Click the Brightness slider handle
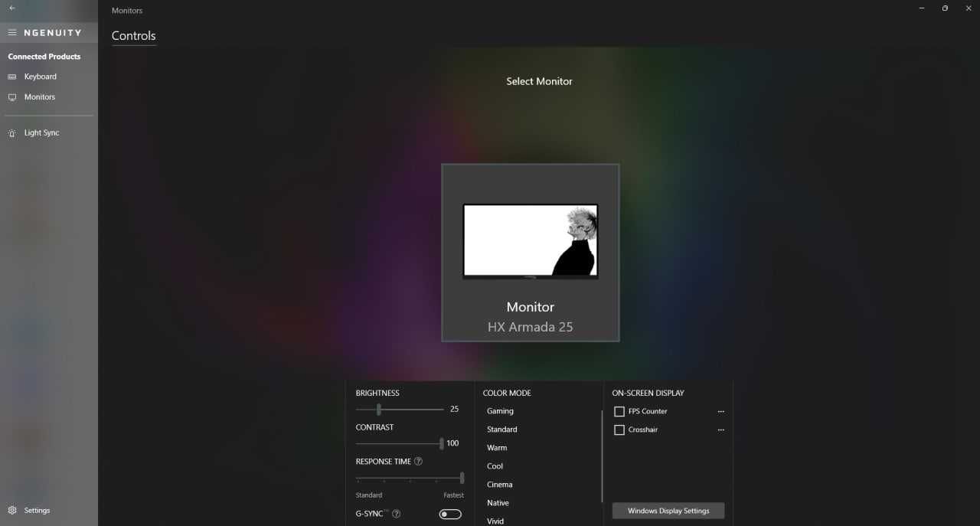Viewport: 980px width, 526px height. pos(378,410)
